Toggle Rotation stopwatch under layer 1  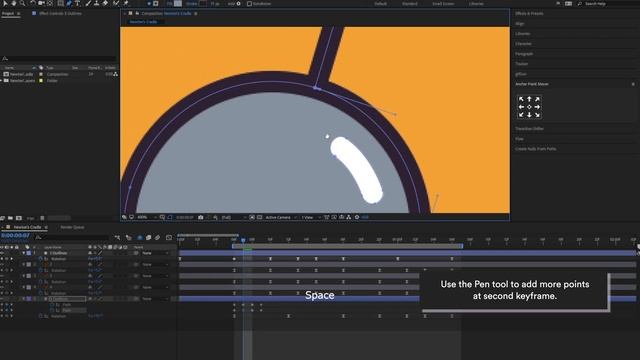[40, 259]
